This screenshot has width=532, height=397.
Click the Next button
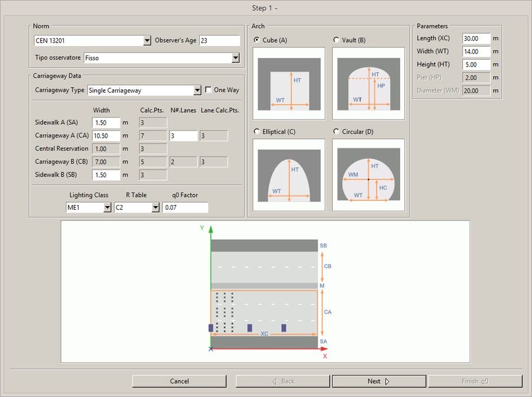(379, 381)
